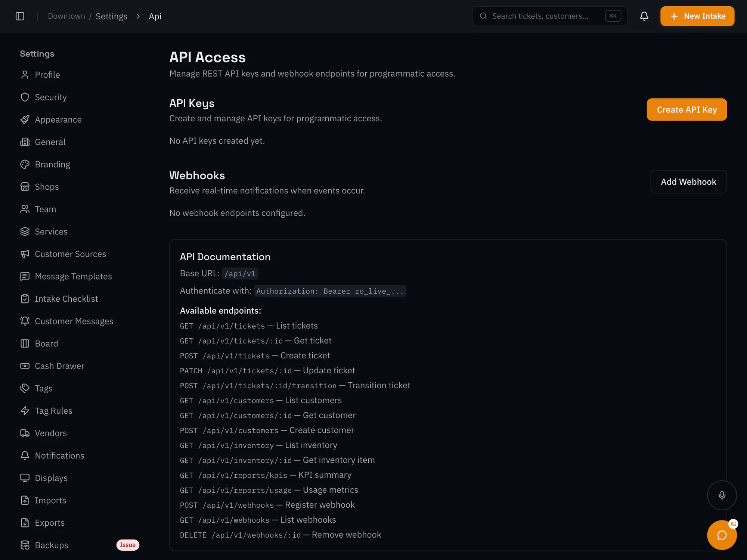Toggle the sidebar panel icon
Viewport: 747px width, 560px height.
[20, 16]
